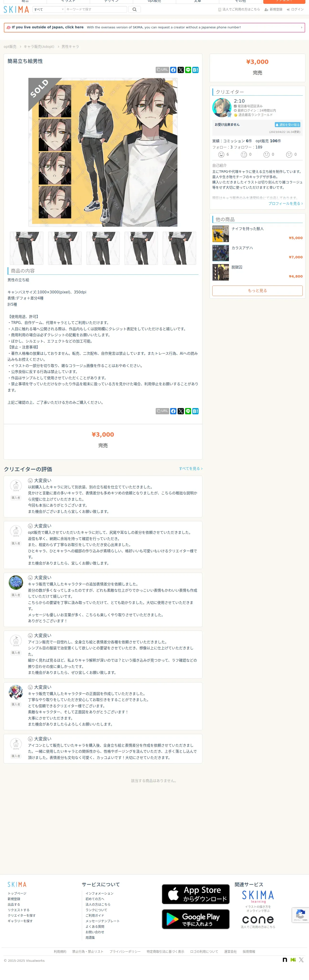Open footer クリエイターを探す link

[22, 915]
